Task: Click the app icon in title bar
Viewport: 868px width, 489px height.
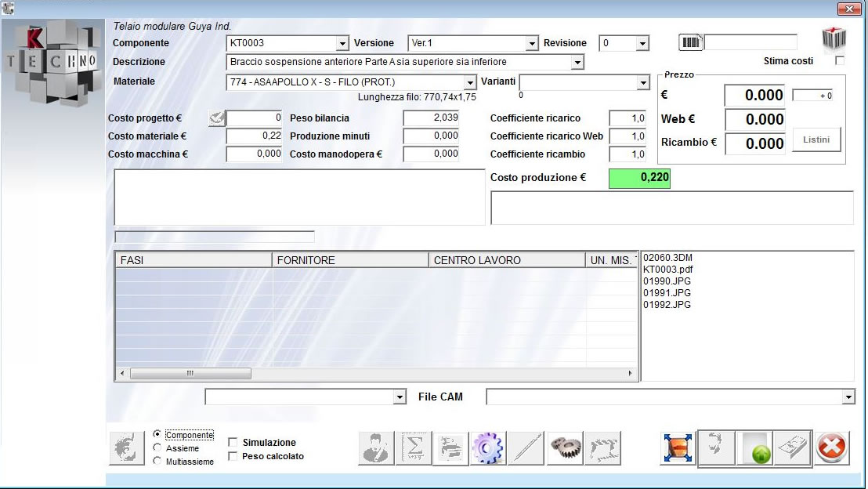Action: [x=8, y=8]
